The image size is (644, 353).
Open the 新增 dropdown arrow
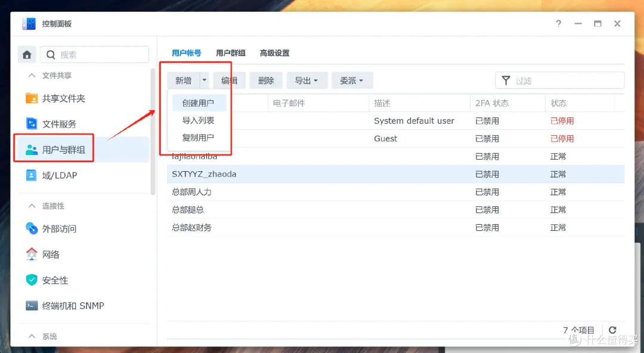pos(204,80)
